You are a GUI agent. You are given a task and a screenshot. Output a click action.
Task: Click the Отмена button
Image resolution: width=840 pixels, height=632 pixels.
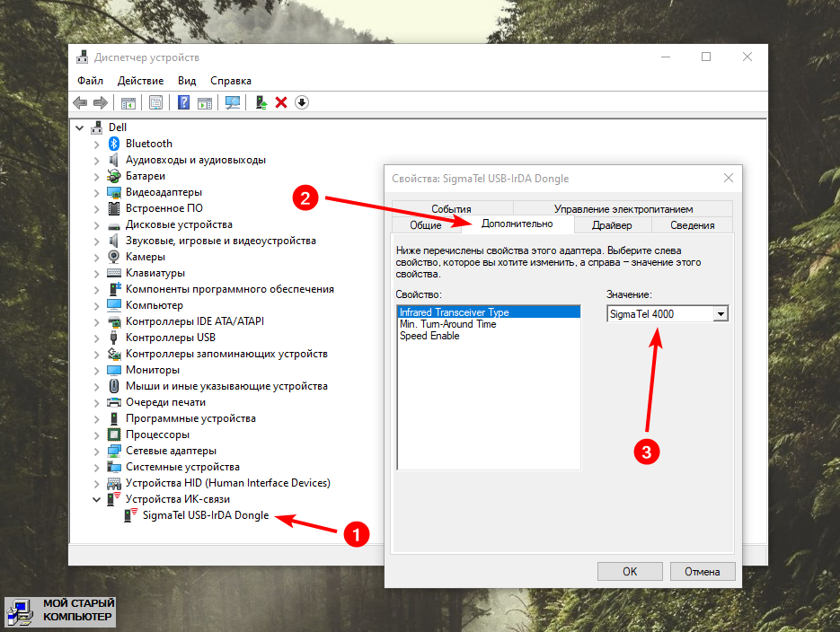[702, 571]
